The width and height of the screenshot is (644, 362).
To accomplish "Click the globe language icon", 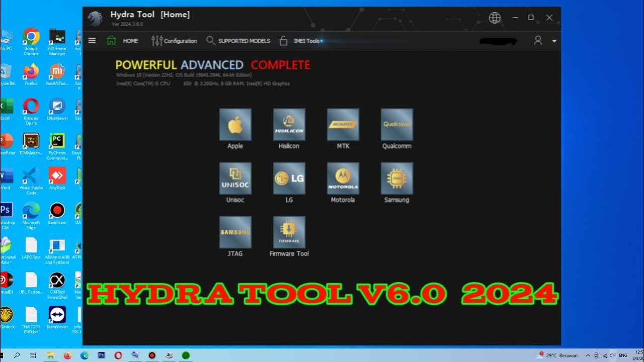I will pos(495,18).
